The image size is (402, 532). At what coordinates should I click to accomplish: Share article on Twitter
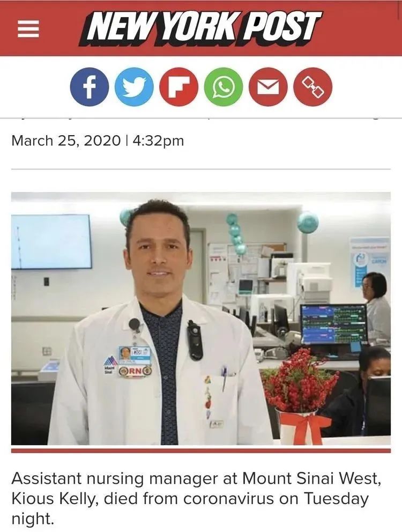[x=135, y=87]
